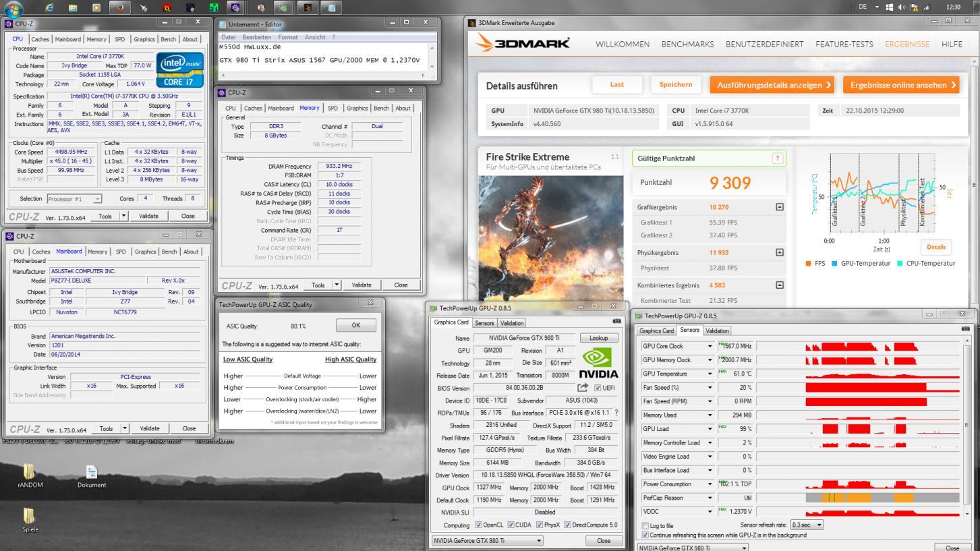The height and width of the screenshot is (551, 980).
Task: Open the Sensor refresh rate dropdown
Action: pyautogui.click(x=807, y=525)
